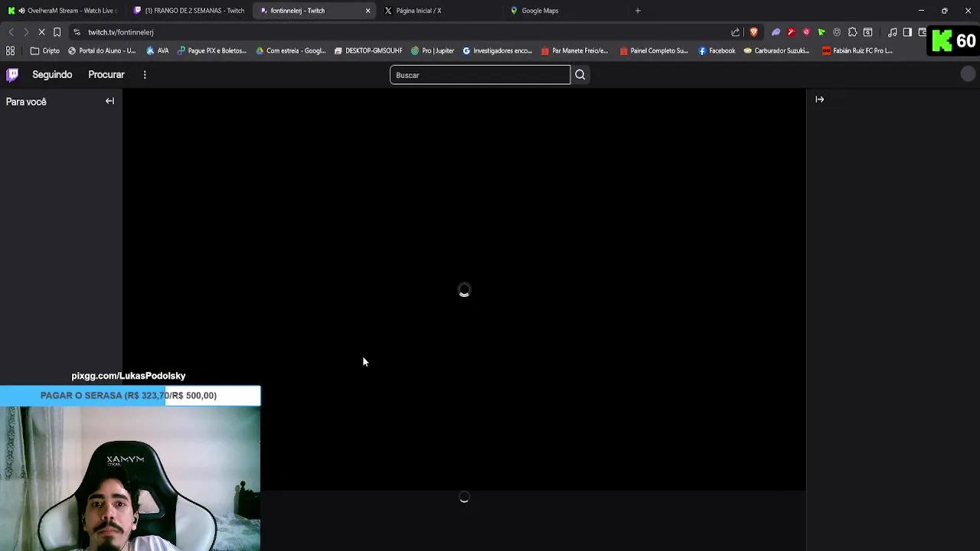Open Painel Completo Su... bookmark
This screenshot has height=551, width=980.
(654, 51)
